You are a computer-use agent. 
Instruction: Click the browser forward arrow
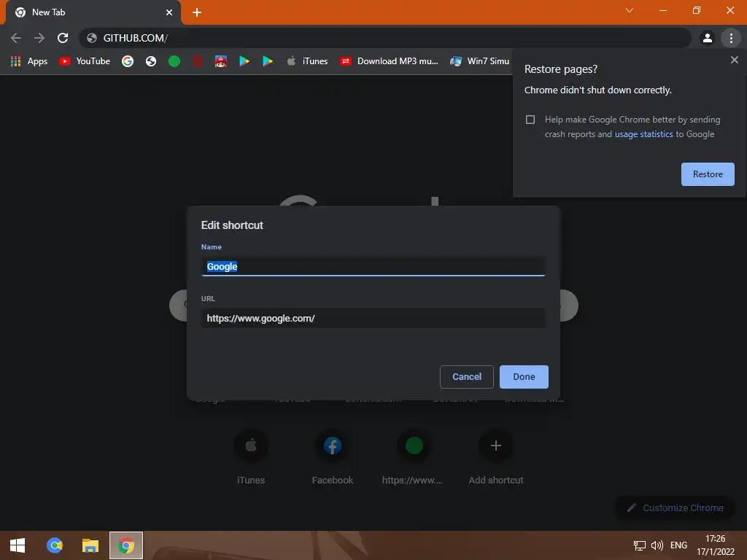pyautogui.click(x=39, y=38)
